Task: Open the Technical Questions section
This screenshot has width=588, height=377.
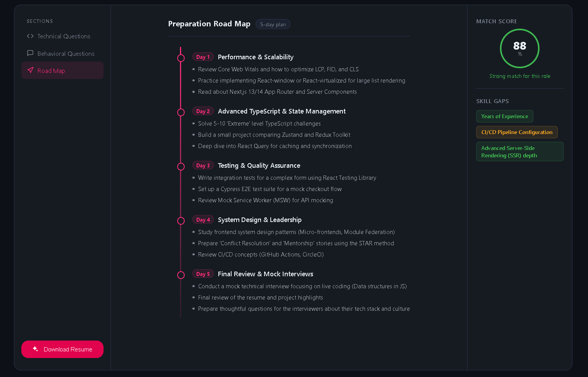Action: (62, 36)
